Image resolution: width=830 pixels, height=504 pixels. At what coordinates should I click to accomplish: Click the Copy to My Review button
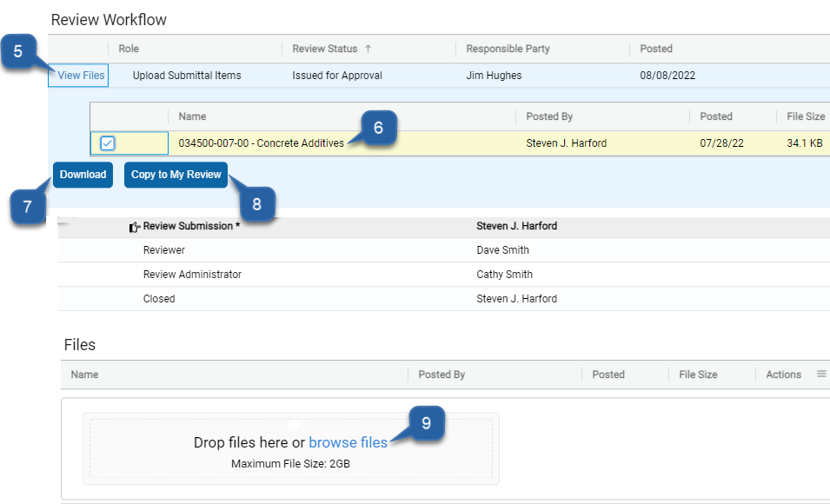click(x=176, y=175)
